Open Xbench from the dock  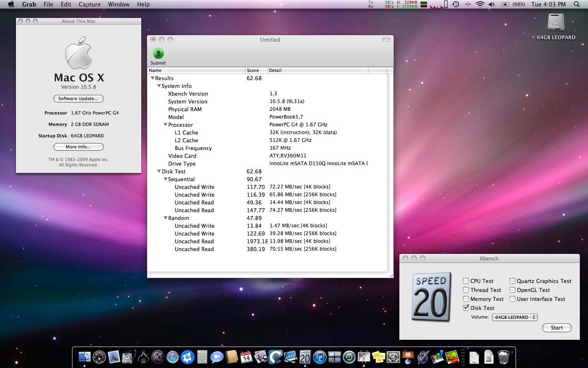point(305,357)
